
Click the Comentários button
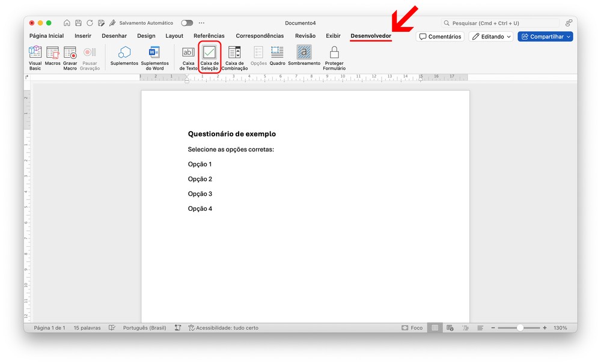coord(440,37)
